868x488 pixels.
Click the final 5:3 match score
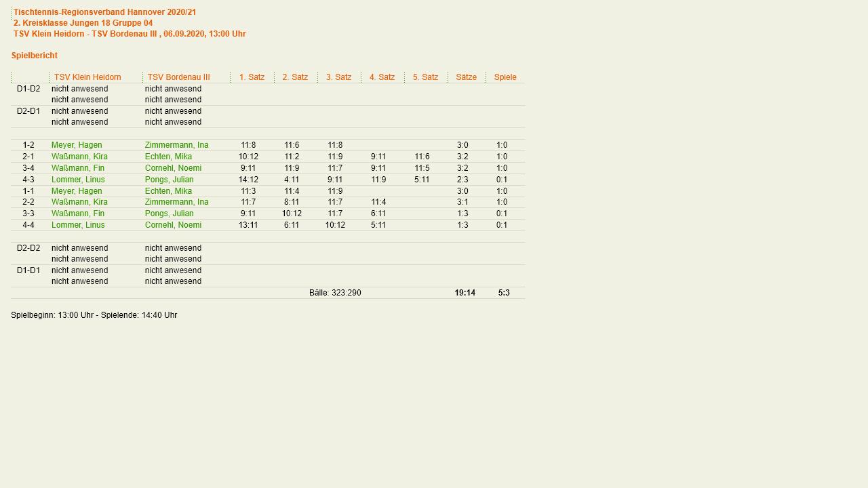pyautogui.click(x=504, y=293)
